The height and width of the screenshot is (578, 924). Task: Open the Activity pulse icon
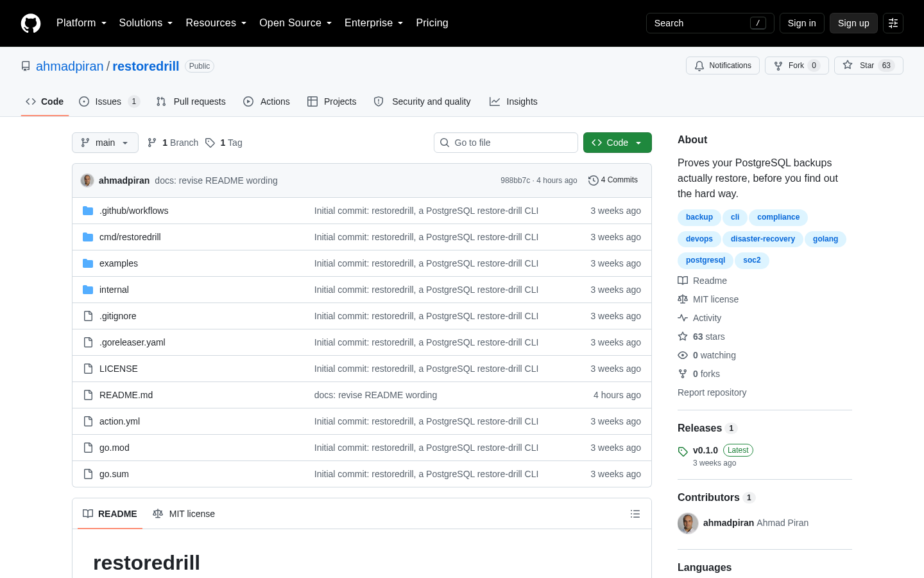pos(683,318)
